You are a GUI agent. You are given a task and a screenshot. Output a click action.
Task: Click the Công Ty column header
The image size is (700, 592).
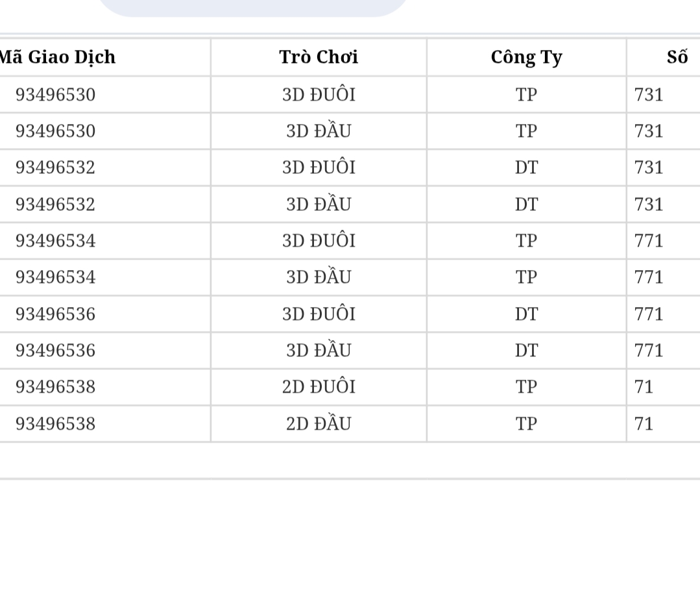tap(526, 58)
